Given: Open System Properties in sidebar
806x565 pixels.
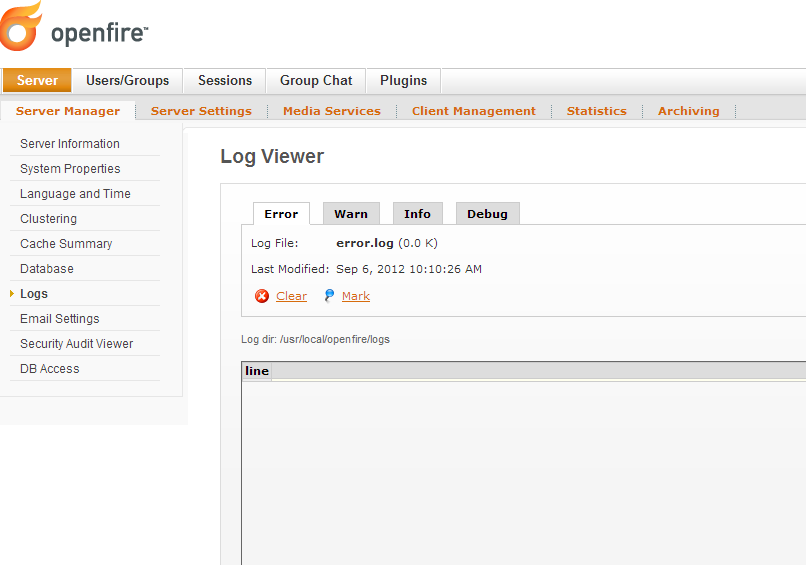Looking at the screenshot, I should pyautogui.click(x=70, y=169).
